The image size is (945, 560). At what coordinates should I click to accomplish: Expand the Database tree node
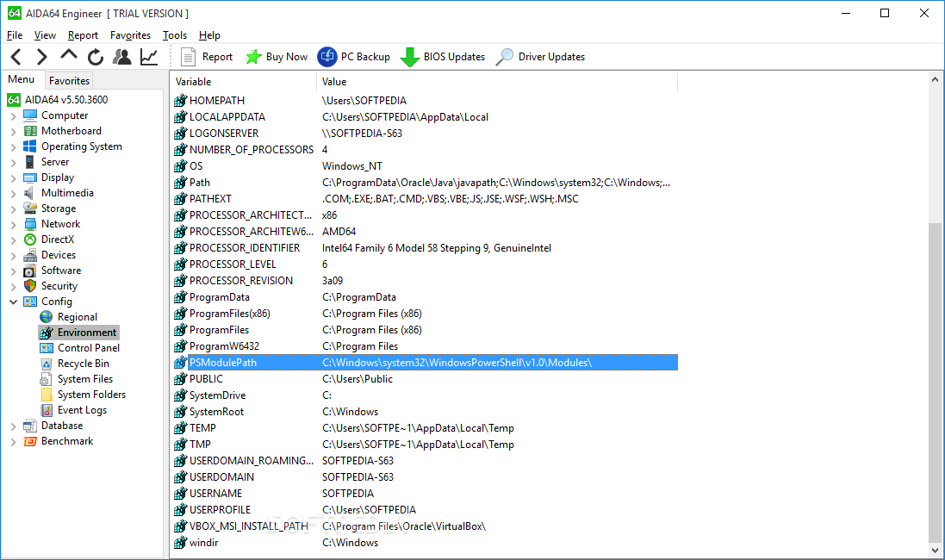click(13, 426)
